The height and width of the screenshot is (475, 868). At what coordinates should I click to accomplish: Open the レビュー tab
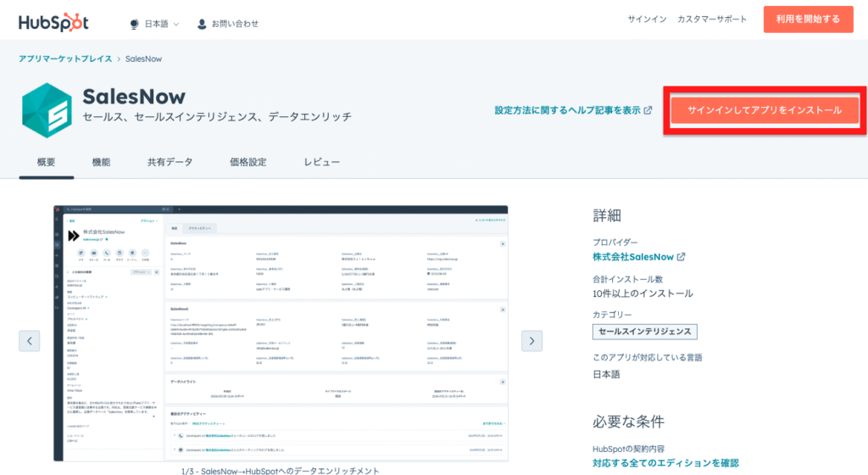click(321, 162)
